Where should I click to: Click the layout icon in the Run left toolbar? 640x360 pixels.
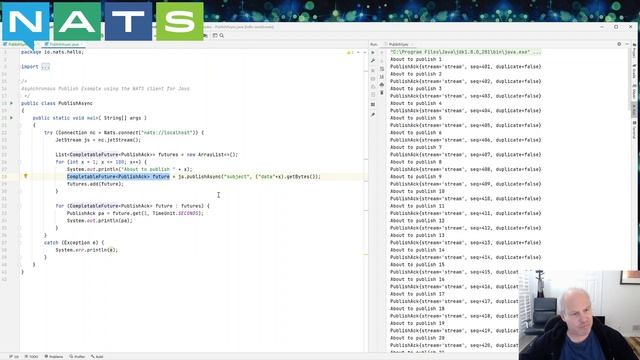373,104
